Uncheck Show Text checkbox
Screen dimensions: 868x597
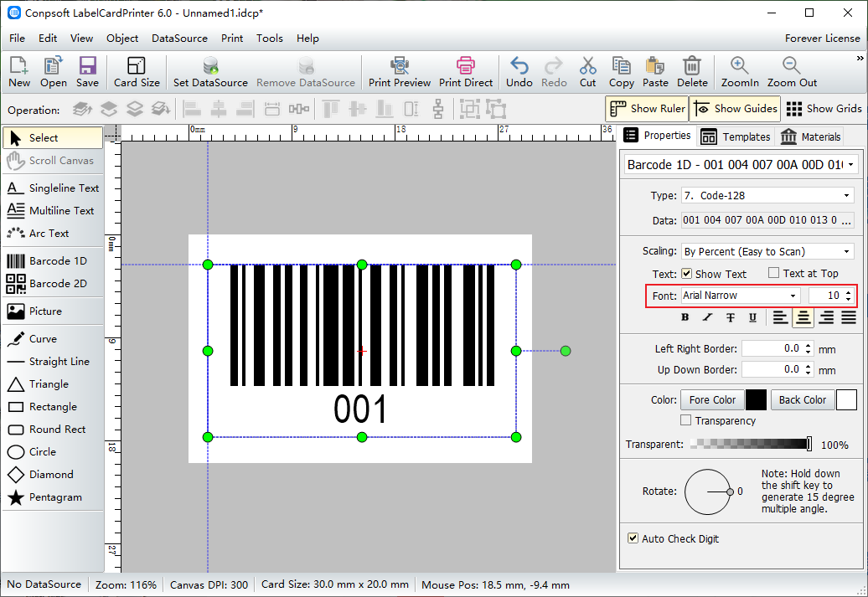686,273
